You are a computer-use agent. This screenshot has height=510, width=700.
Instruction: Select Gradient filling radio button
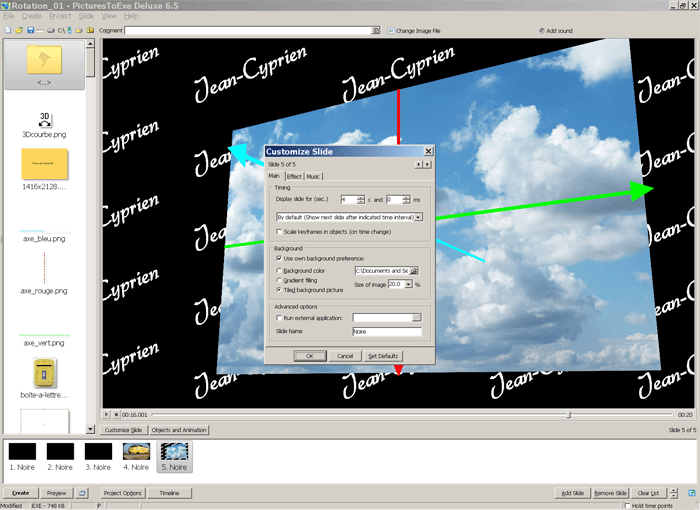coord(279,280)
